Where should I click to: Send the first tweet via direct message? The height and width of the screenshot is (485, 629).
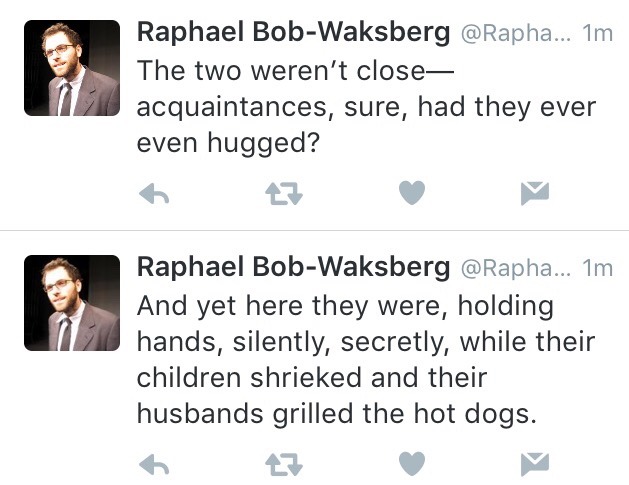click(x=536, y=195)
